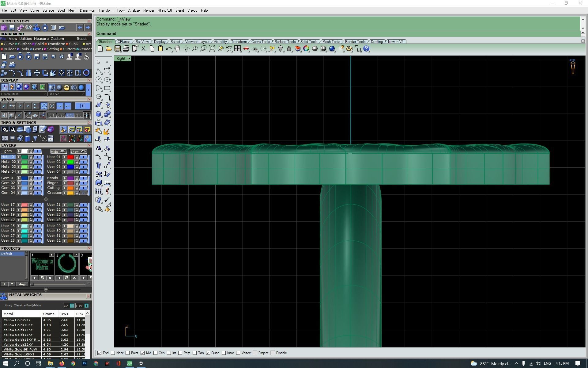The width and height of the screenshot is (588, 368).
Task: Toggle the Cen osnap checkbox
Action: pyautogui.click(x=156, y=353)
